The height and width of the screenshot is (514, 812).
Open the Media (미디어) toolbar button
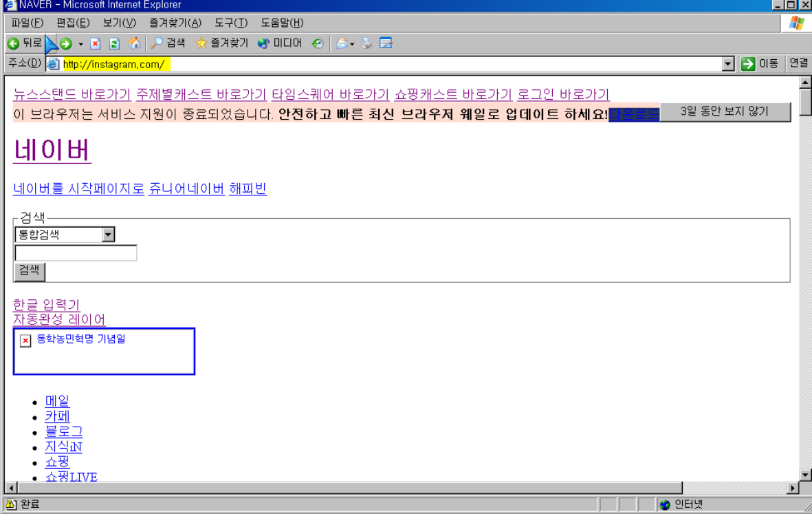[x=280, y=43]
